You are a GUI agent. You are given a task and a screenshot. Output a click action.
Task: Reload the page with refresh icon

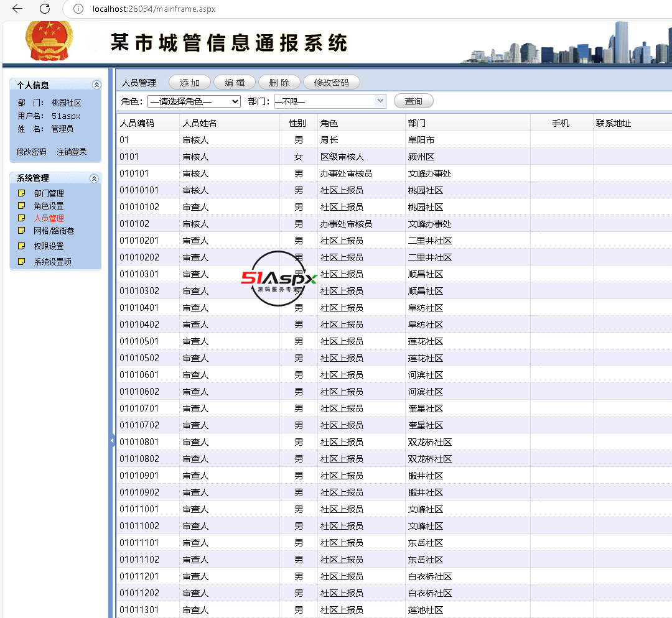[45, 9]
